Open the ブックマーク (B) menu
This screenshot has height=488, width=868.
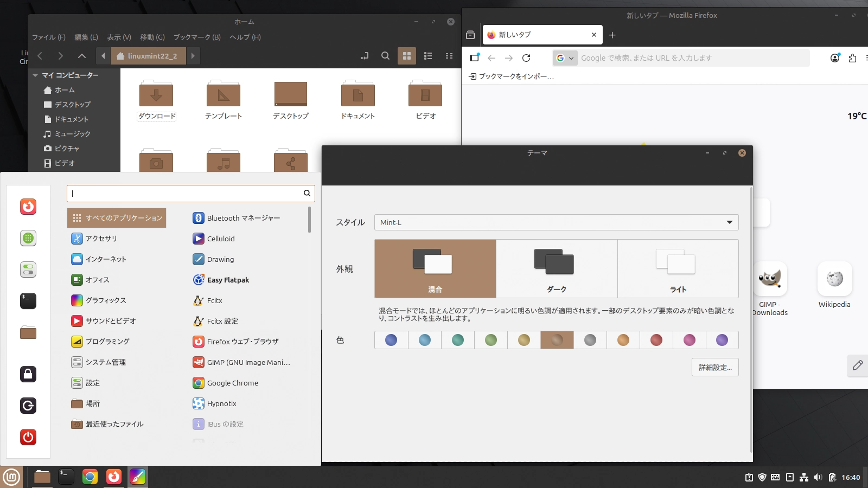[197, 37]
